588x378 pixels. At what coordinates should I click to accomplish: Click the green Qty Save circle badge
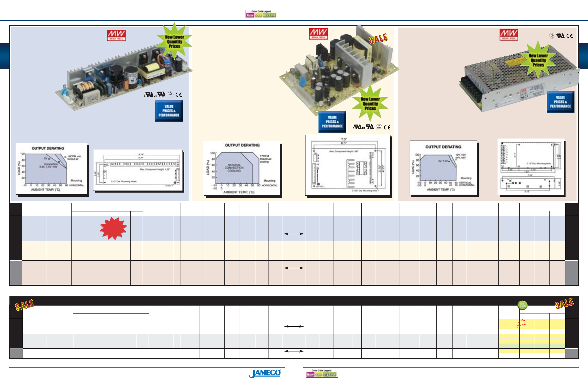(522, 305)
